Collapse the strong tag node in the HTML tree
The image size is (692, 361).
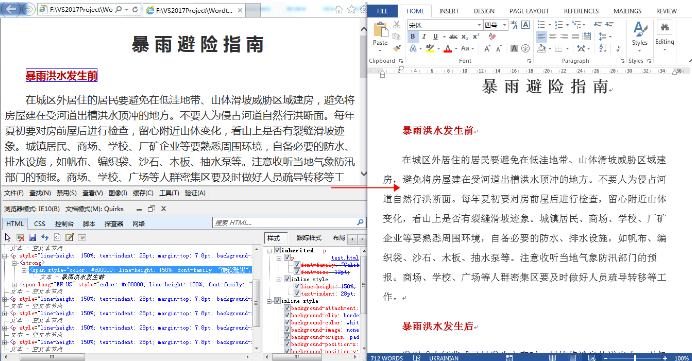(x=15, y=263)
